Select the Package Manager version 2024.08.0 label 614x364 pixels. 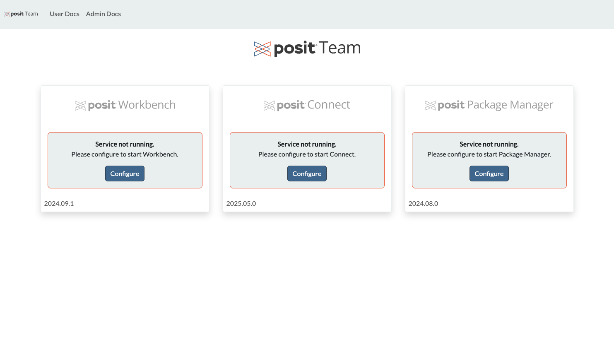(423, 203)
